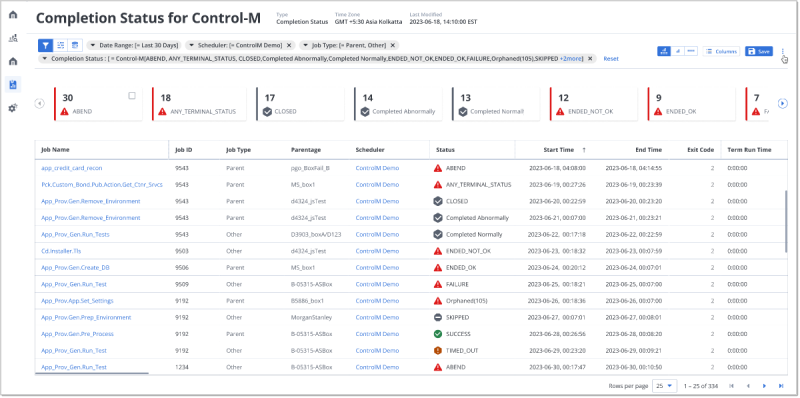
Task: Select the MorganStanley parentage cell
Action: click(311, 317)
